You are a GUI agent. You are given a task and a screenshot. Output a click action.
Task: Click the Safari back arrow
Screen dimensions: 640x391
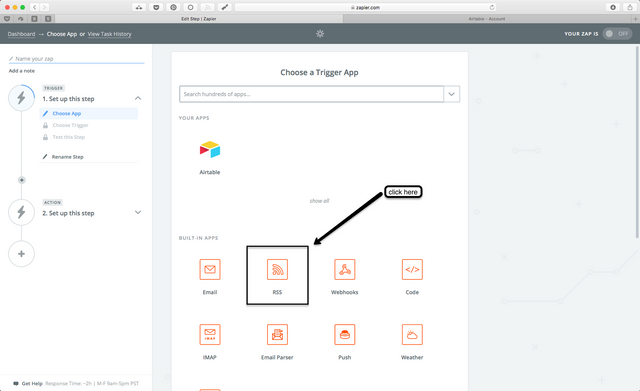(35, 7)
